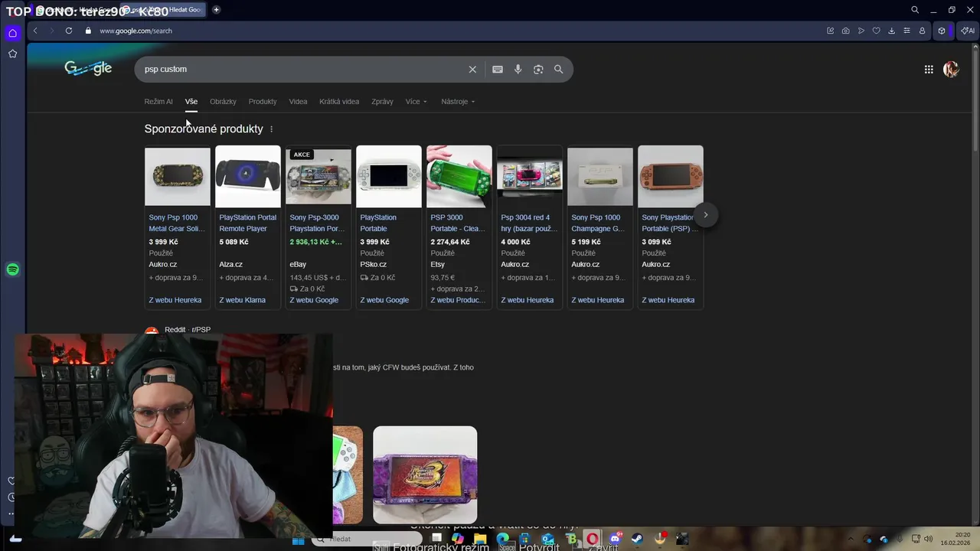The width and height of the screenshot is (980, 551).
Task: Open the Google apps grid
Action: [x=929, y=70]
